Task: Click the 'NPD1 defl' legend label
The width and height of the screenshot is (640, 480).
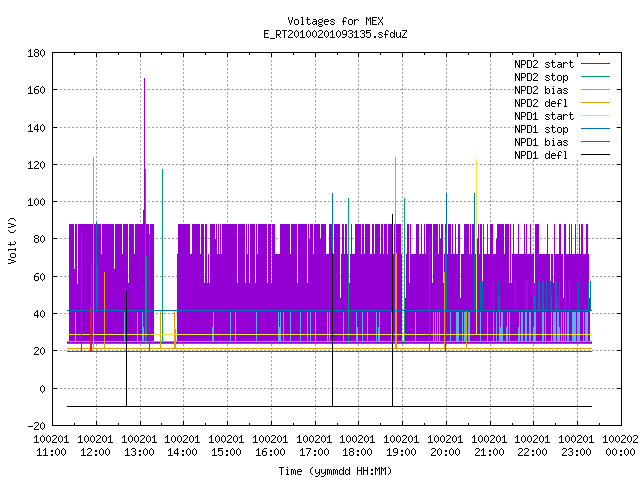Action: 541,156
